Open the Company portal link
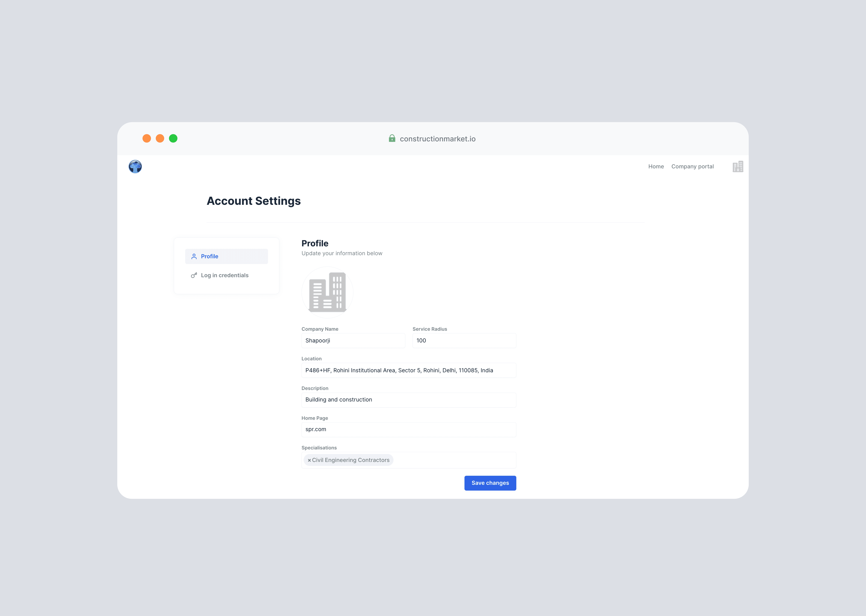This screenshot has width=866, height=616. point(692,166)
